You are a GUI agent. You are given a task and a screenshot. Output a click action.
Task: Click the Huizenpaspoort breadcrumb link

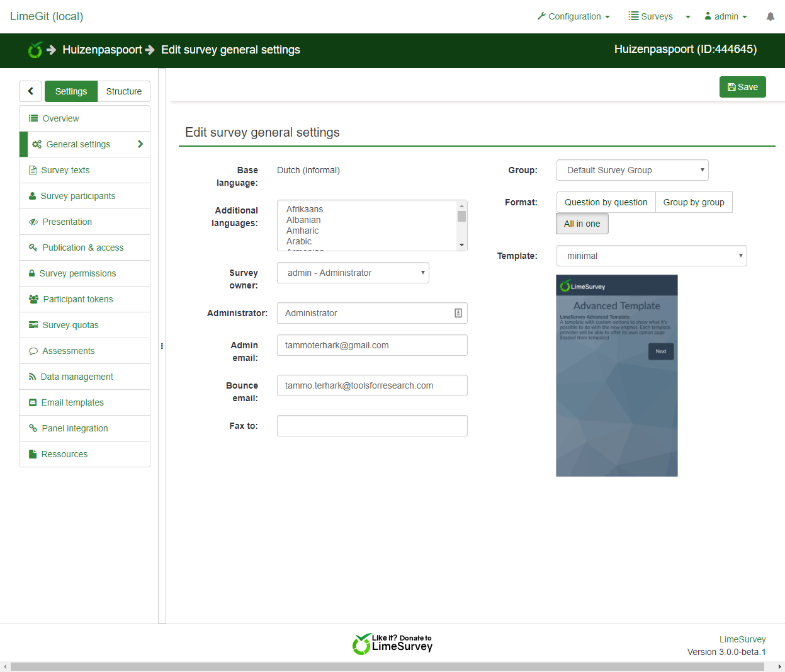click(x=102, y=50)
